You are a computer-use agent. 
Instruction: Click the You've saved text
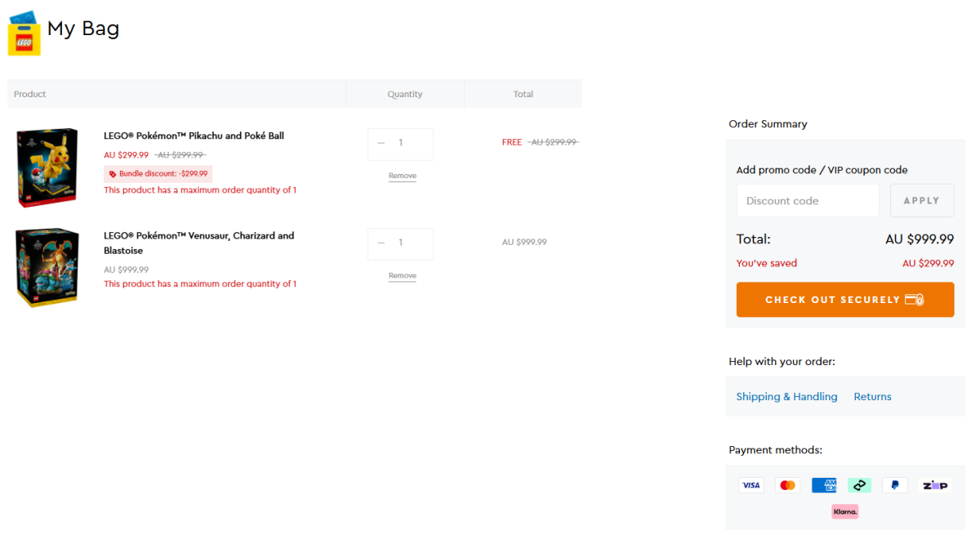(x=767, y=263)
